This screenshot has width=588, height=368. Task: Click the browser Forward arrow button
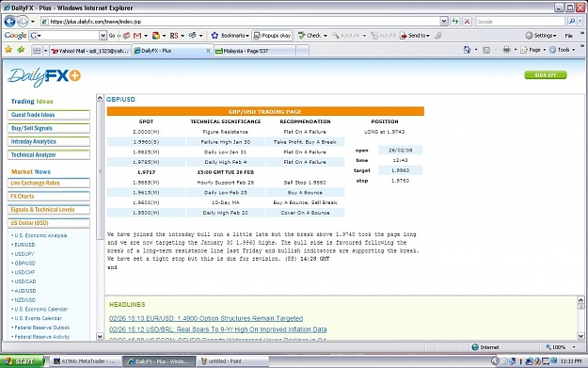(23, 22)
